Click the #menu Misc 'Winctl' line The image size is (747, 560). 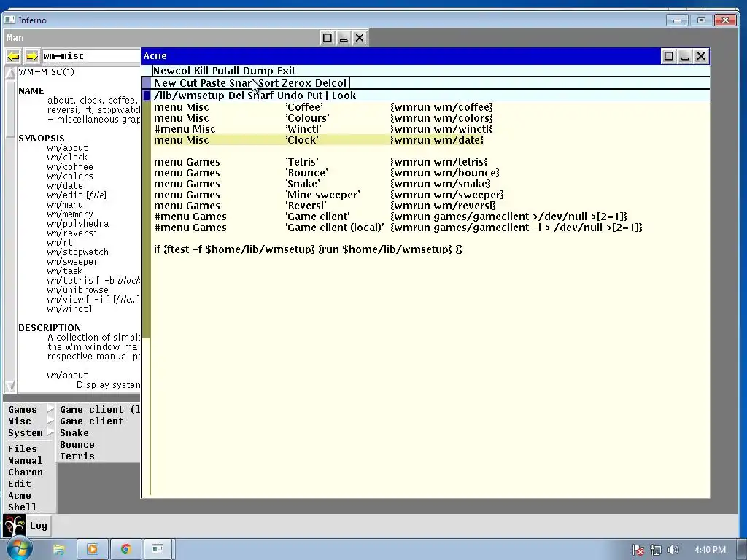pos(323,129)
